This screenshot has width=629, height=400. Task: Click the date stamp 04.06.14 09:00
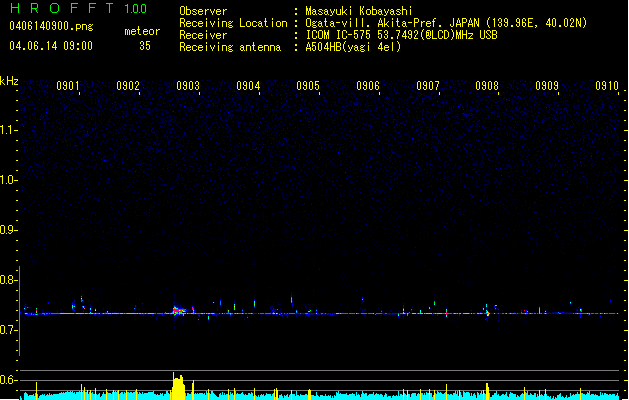[x=51, y=46]
